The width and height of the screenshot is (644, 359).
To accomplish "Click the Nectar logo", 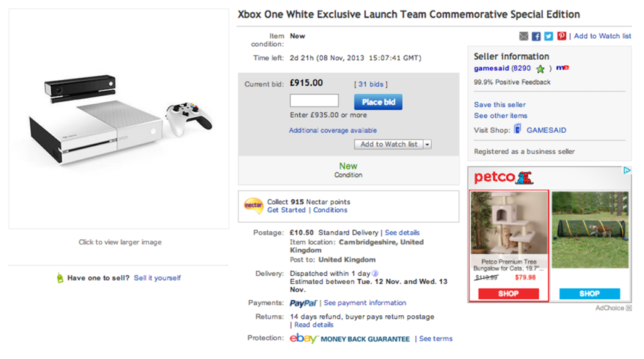I will click(x=254, y=205).
